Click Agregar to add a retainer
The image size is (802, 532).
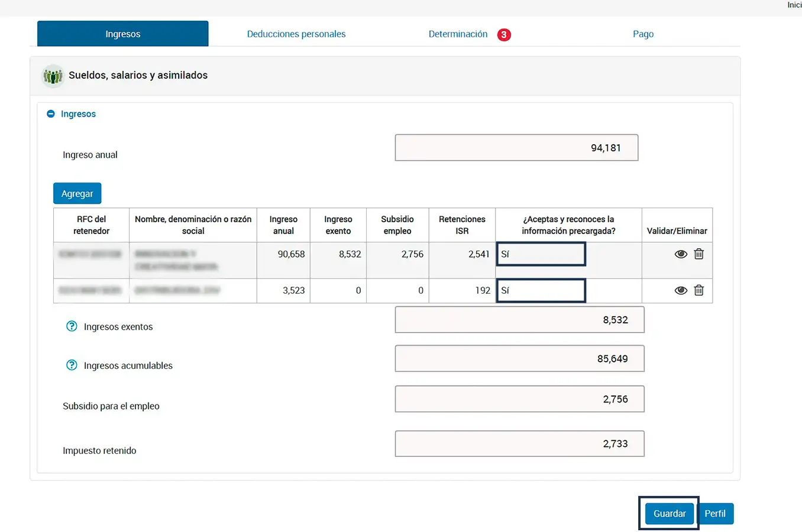pyautogui.click(x=77, y=193)
